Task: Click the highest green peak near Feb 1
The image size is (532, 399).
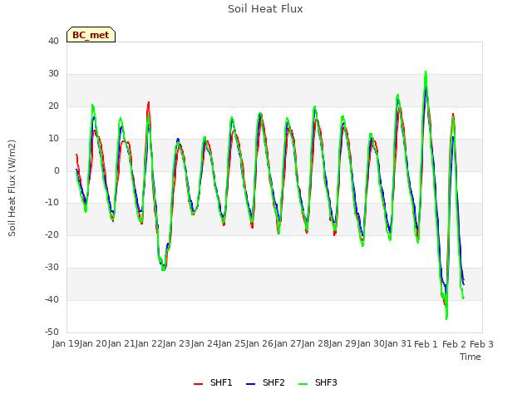Action: tap(426, 72)
